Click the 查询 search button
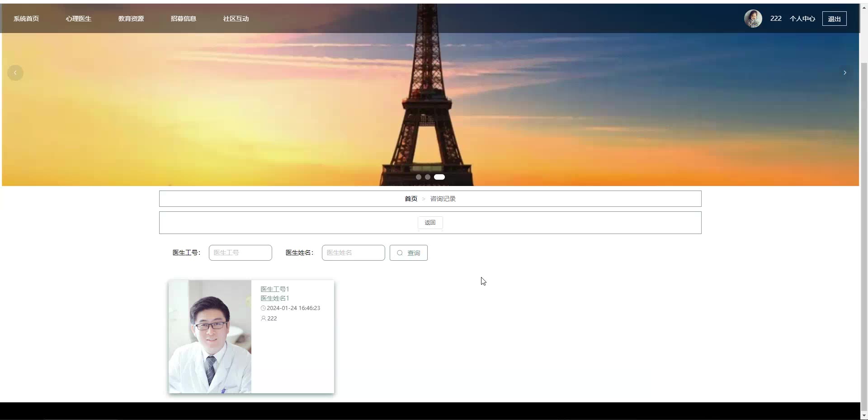Image resolution: width=868 pixels, height=420 pixels. click(409, 253)
